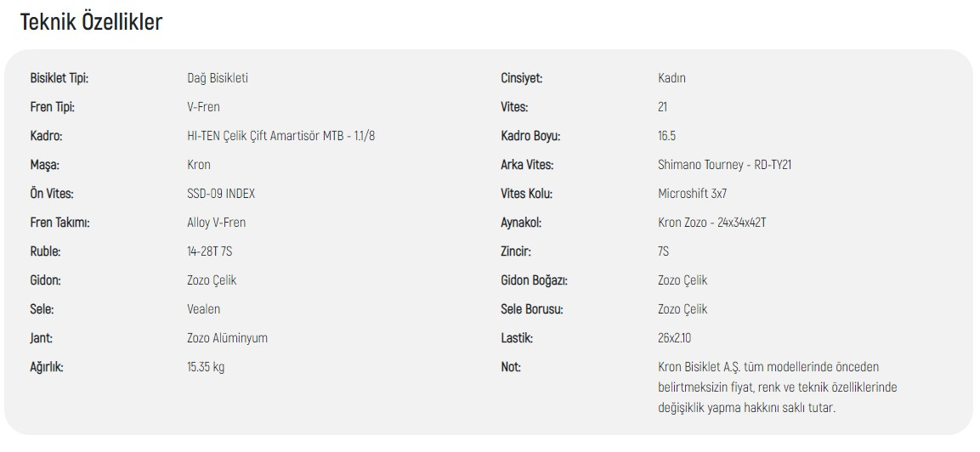Select the Kadın value
This screenshot has height=452, width=980.
point(671,78)
